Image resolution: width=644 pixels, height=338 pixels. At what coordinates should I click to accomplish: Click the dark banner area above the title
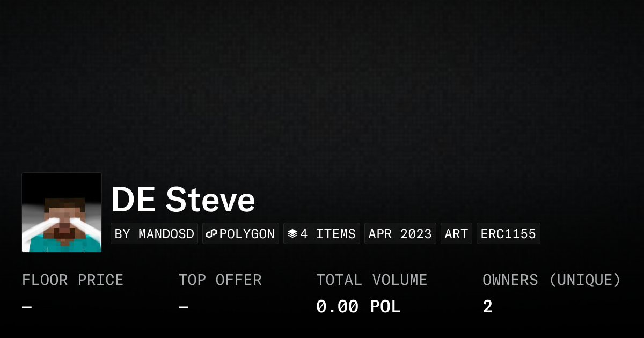coord(322,86)
